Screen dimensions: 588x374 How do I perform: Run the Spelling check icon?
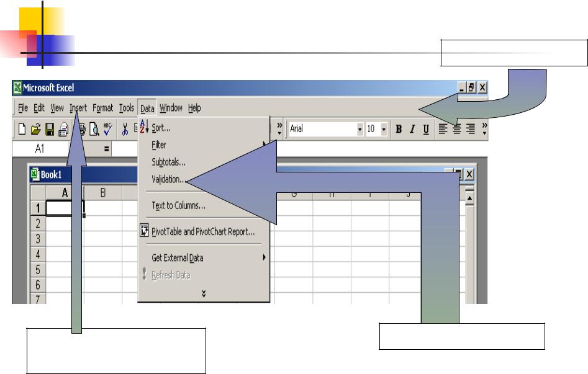107,129
